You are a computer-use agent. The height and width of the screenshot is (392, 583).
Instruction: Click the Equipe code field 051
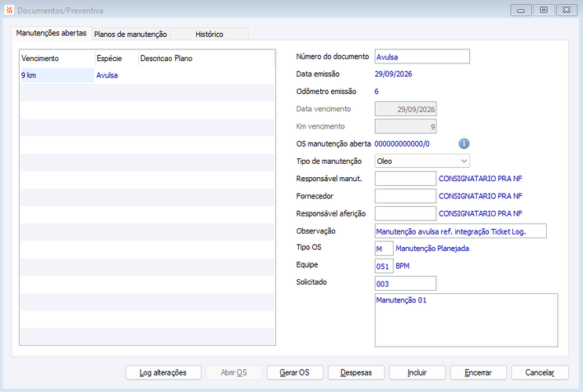coord(384,266)
